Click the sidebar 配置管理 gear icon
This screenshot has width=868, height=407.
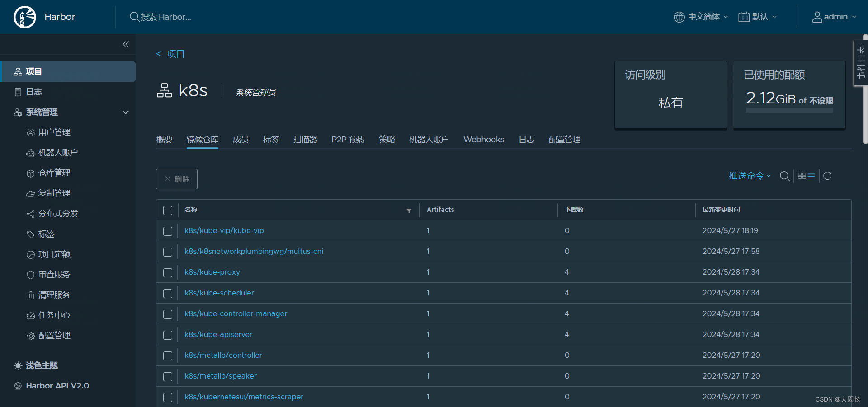point(31,336)
